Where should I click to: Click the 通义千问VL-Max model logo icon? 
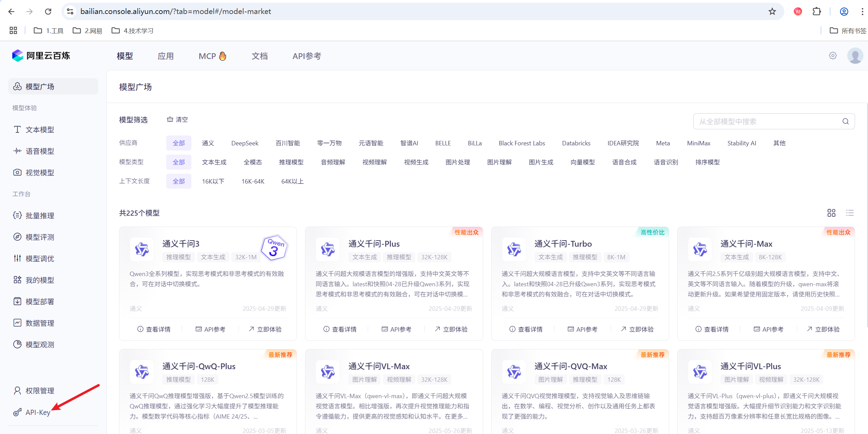(328, 372)
